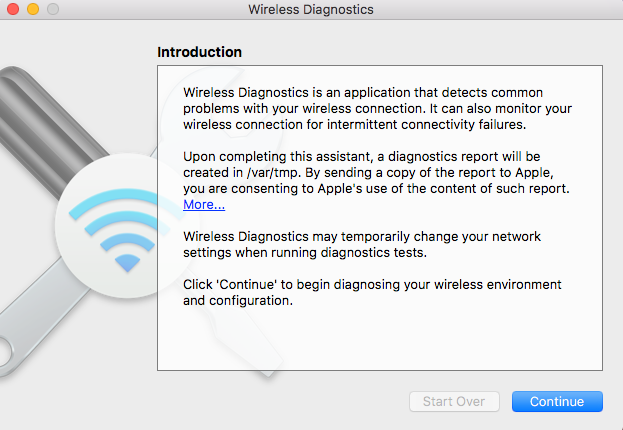Click the Introduction heading
This screenshot has width=623, height=430.
tap(199, 51)
